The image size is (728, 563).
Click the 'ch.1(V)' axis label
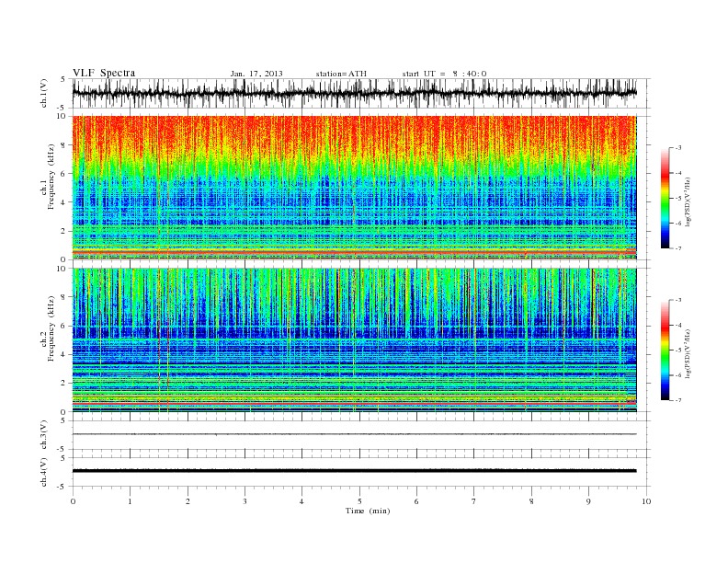coord(44,93)
